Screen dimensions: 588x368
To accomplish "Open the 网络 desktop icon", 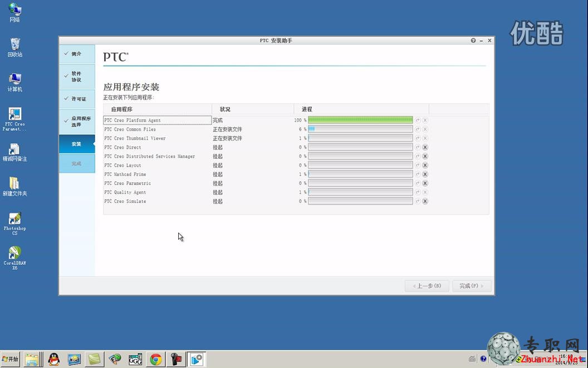I will click(x=14, y=12).
